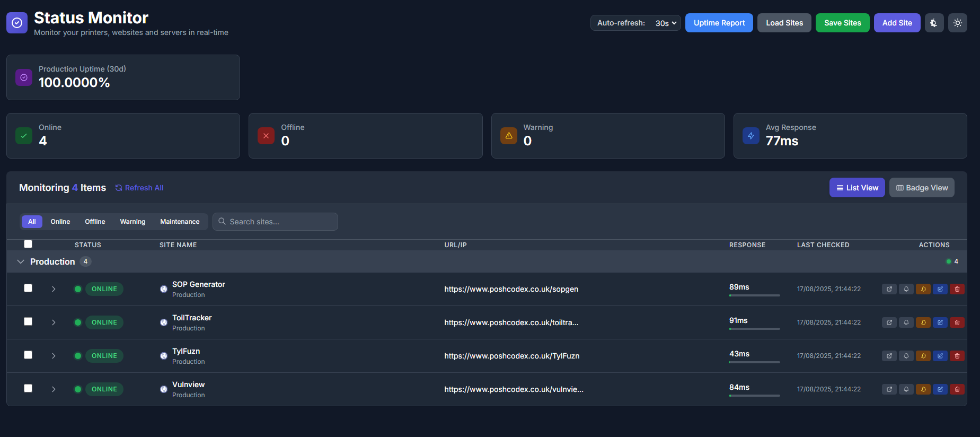Toggle light theme sun icon
980x437 pixels.
coord(958,23)
